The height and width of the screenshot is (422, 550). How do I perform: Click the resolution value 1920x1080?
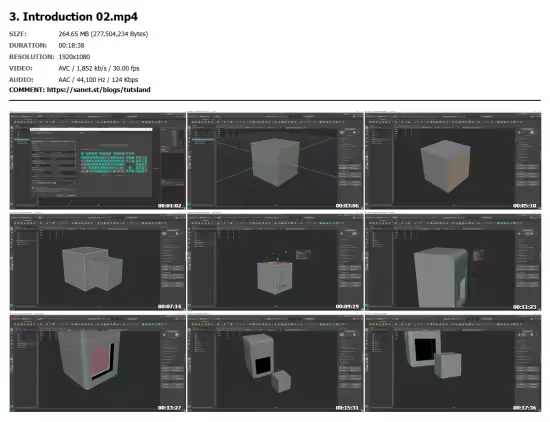[74, 56]
